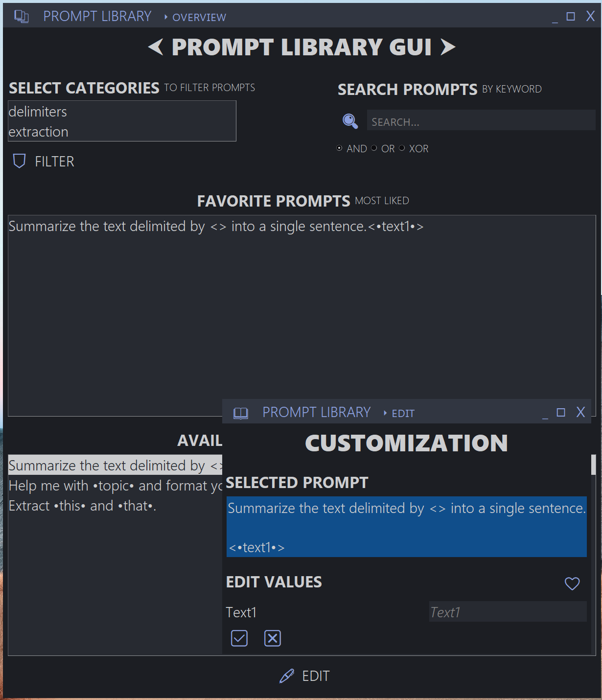
Task: Discard edited values with the X icon
Action: pyautogui.click(x=273, y=638)
